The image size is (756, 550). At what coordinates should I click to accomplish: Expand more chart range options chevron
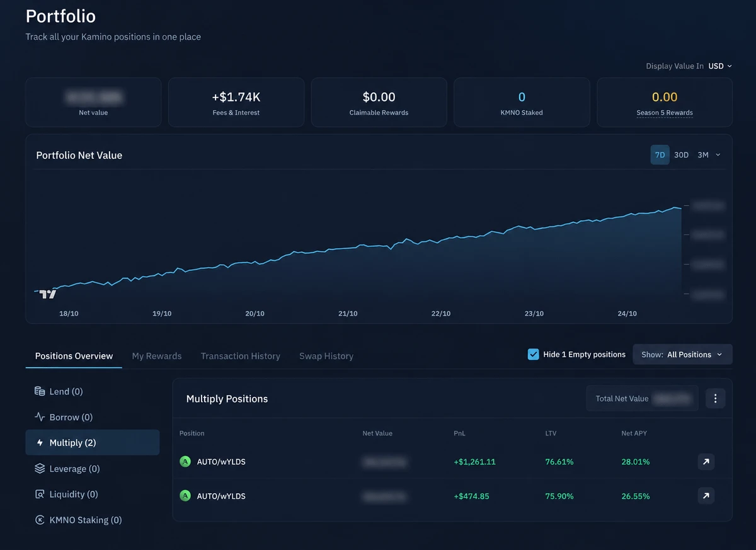pos(718,155)
